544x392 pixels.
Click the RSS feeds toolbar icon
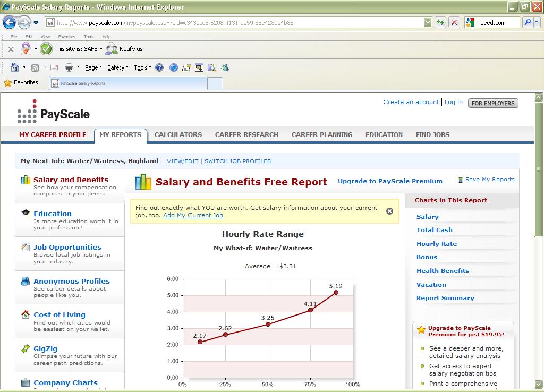point(35,67)
